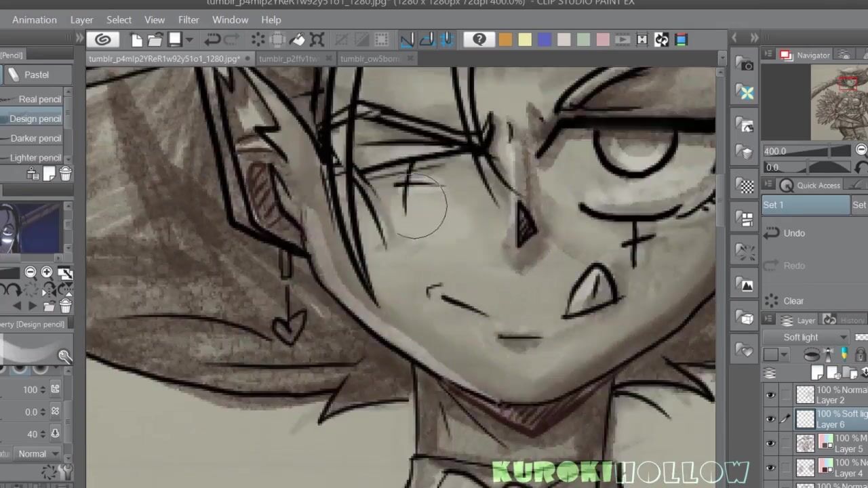Open the Soft light blending mode dropdown
Image resolution: width=868 pixels, height=488 pixels.
(806, 337)
